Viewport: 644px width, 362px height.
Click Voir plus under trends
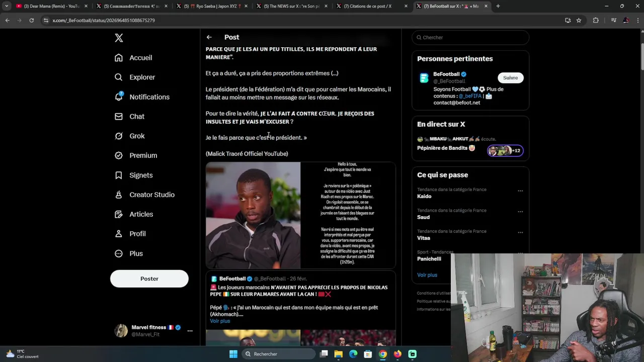[427, 275]
